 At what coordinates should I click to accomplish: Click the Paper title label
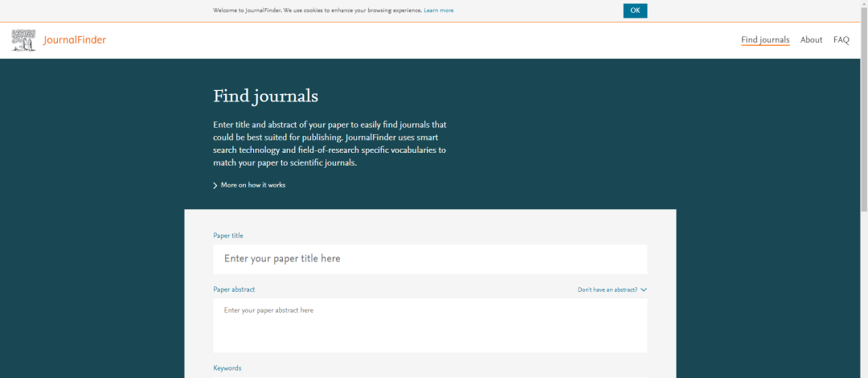pos(228,236)
